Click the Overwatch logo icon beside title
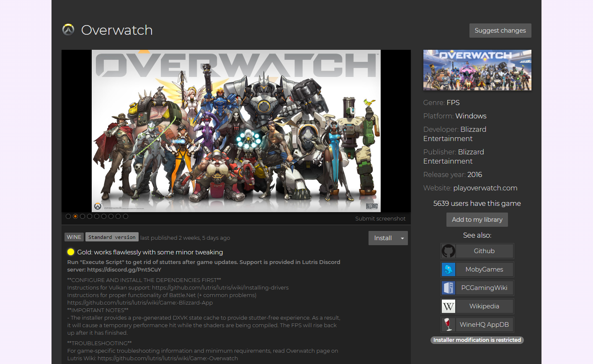The height and width of the screenshot is (364, 593). click(x=68, y=30)
